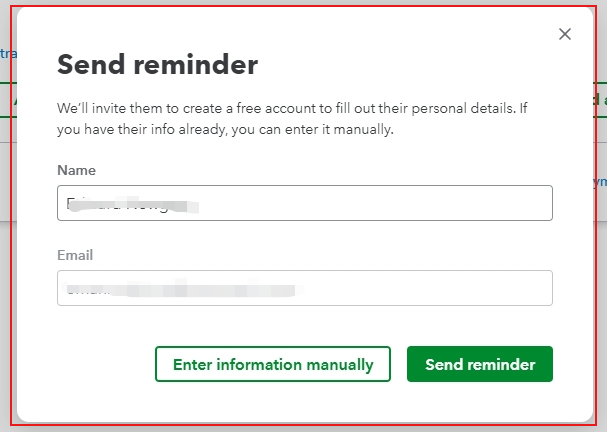
Task: Click the Send reminder green button
Action: pos(480,364)
